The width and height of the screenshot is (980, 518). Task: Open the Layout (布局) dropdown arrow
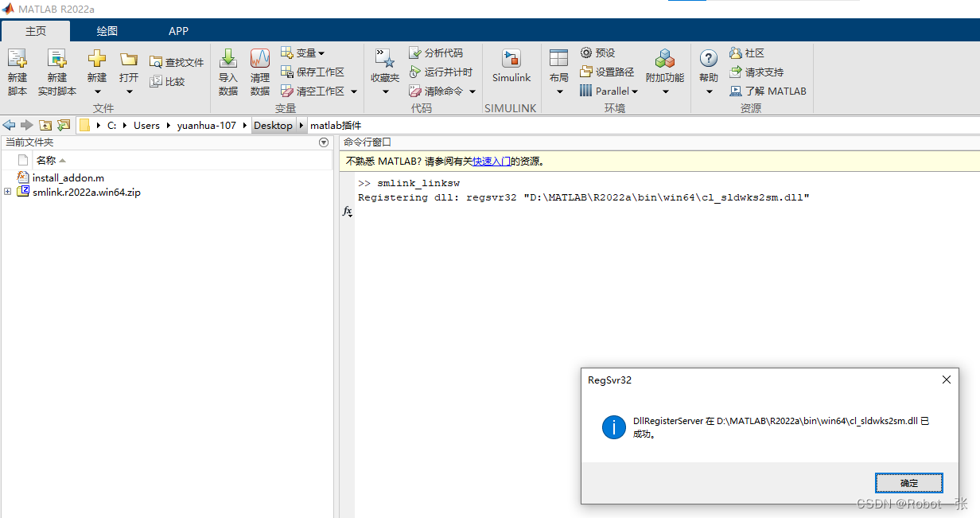(559, 92)
